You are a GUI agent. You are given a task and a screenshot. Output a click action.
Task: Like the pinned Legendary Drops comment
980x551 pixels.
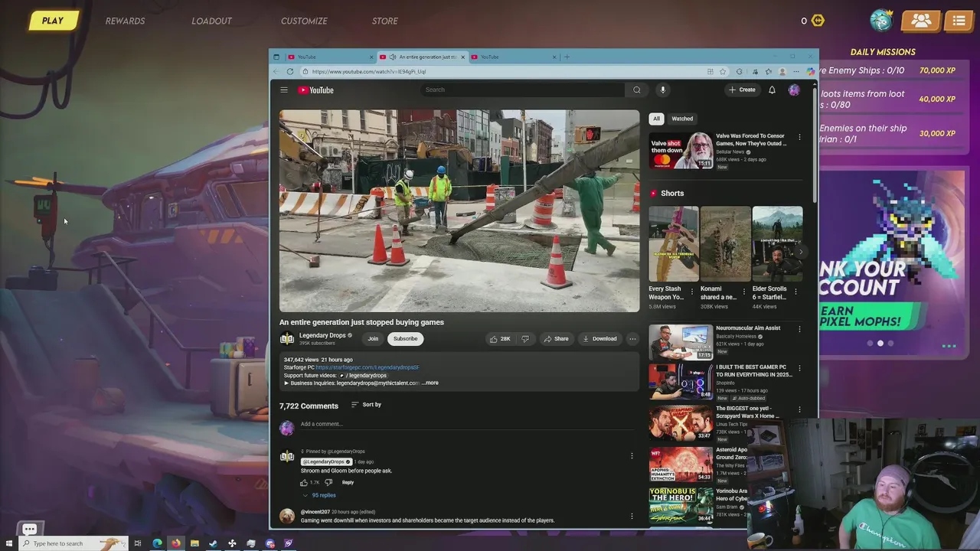coord(304,482)
